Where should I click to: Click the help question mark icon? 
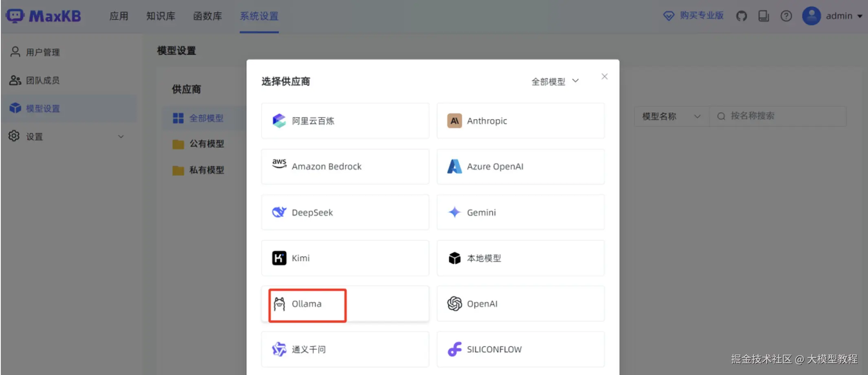(786, 16)
